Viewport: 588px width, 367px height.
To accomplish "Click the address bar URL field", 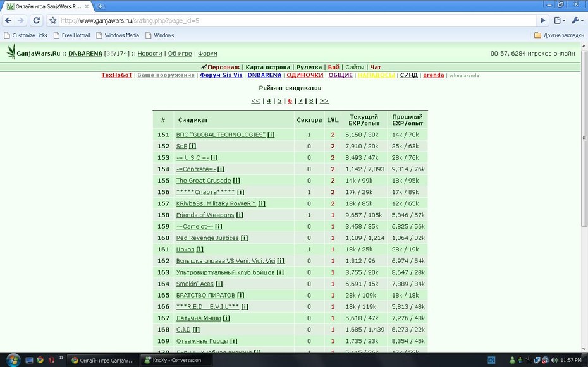I will coord(293,21).
